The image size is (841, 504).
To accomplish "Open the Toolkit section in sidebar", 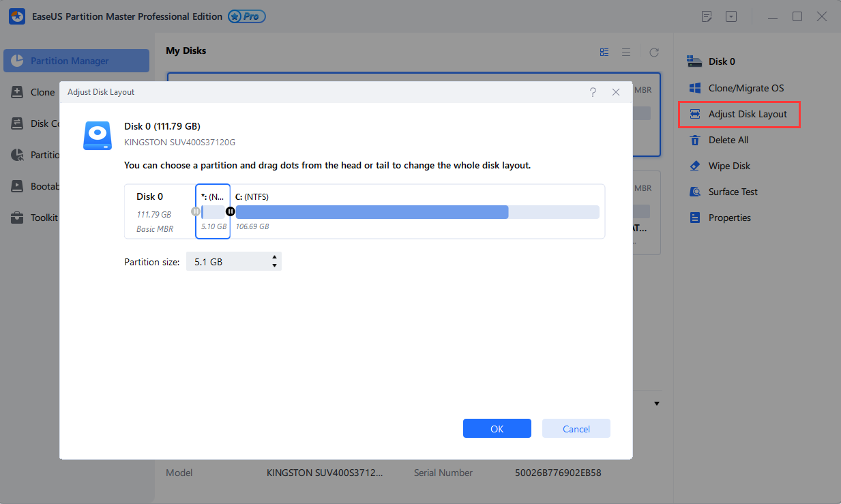I will (18, 218).
